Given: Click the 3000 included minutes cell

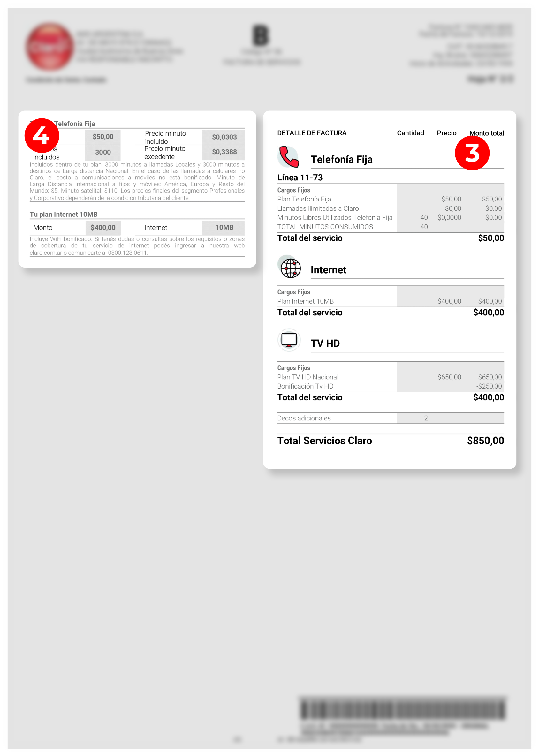Looking at the screenshot, I should [103, 152].
